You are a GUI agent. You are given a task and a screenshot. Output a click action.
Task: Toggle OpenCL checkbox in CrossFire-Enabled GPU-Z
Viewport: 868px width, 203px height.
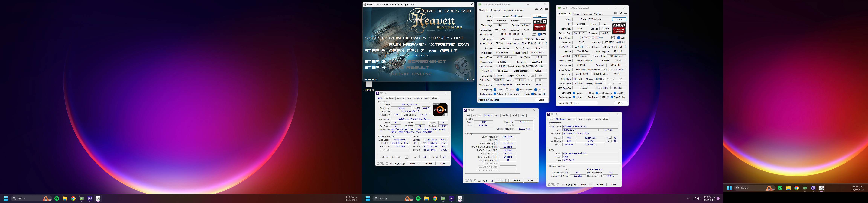[495, 90]
